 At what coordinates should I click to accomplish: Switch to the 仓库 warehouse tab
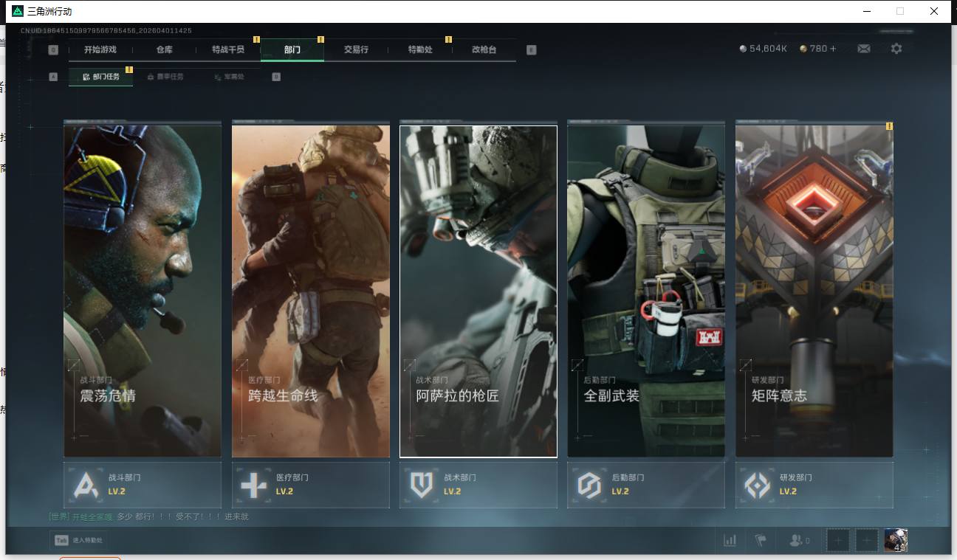click(164, 49)
